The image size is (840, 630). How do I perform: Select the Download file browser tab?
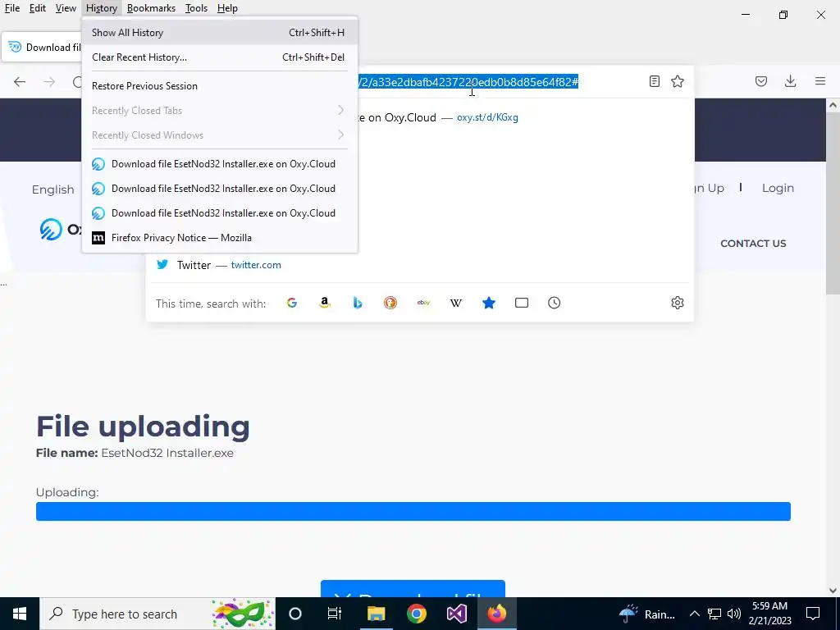click(42, 47)
